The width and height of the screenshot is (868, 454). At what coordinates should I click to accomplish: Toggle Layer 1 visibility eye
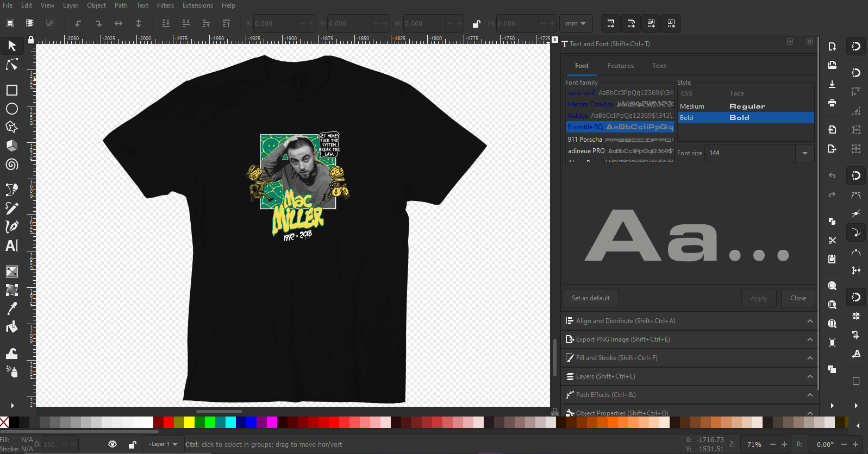click(113, 444)
